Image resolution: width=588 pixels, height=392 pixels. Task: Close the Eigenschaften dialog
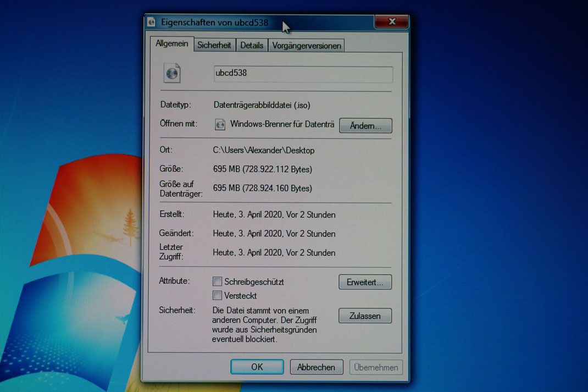click(x=391, y=22)
